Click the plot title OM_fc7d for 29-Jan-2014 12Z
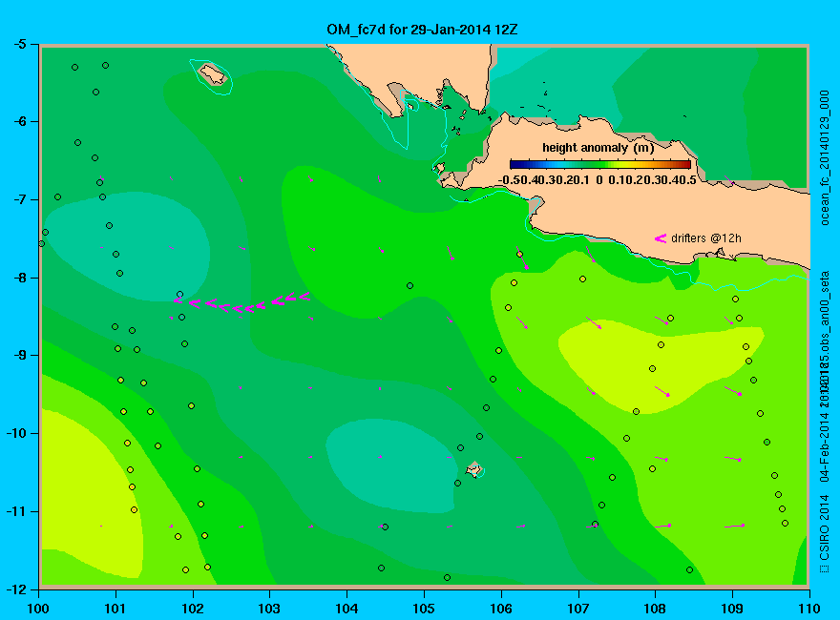 click(422, 29)
